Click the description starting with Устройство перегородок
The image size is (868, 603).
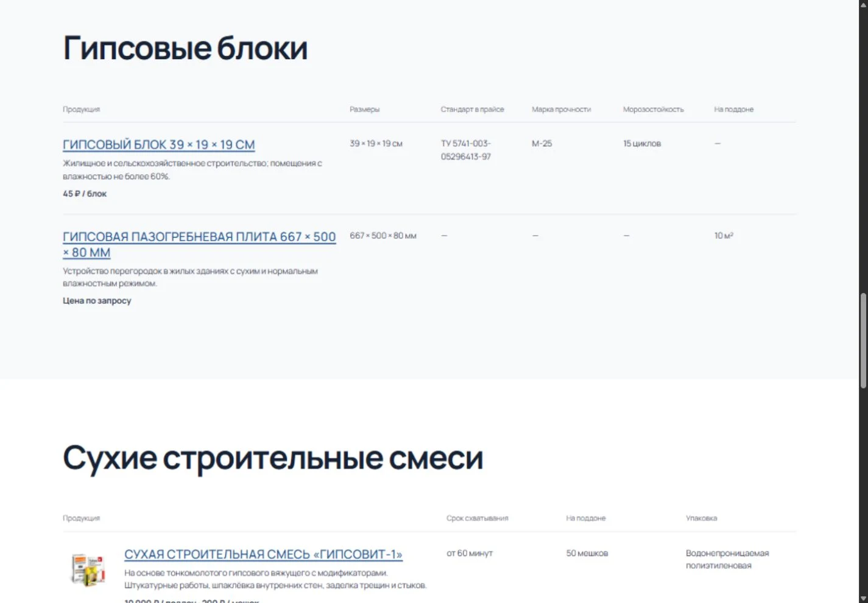(x=190, y=277)
